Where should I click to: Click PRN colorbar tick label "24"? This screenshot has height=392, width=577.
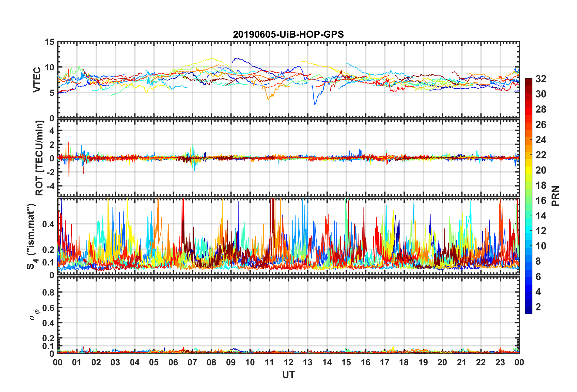point(541,140)
